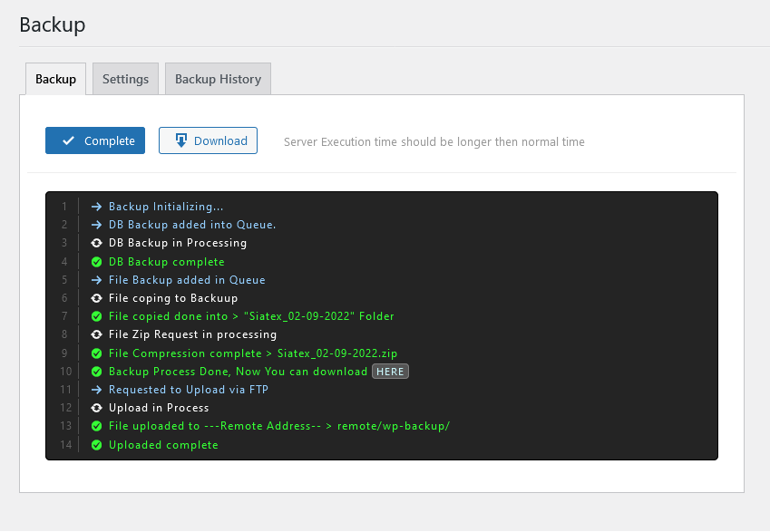Switch to the Settings tab
Screen dimensions: 770x532
click(125, 79)
